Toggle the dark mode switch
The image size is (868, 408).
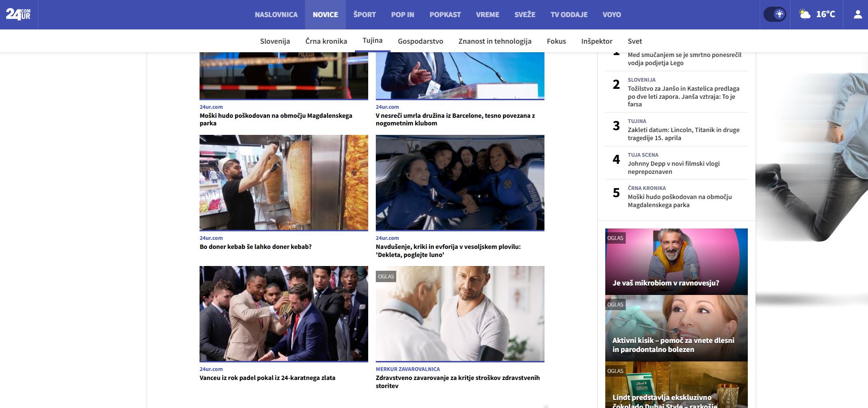coord(774,14)
